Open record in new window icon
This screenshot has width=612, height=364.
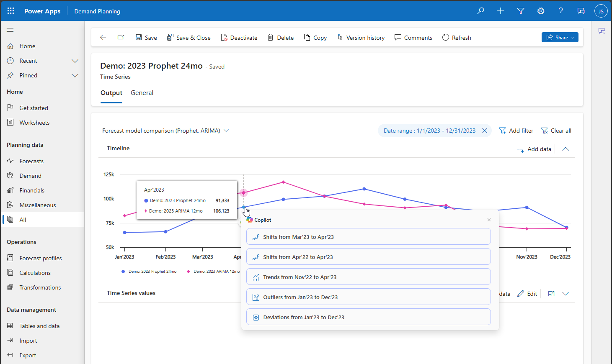pyautogui.click(x=121, y=37)
